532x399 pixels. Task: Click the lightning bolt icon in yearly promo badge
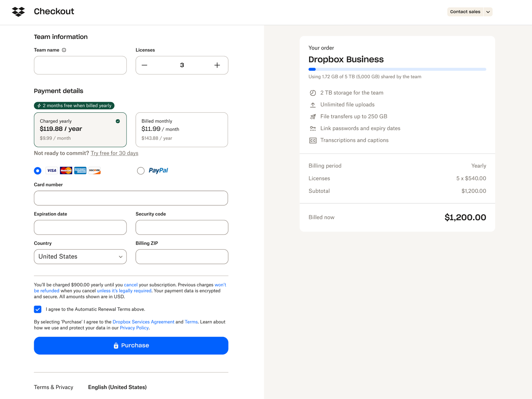39,106
